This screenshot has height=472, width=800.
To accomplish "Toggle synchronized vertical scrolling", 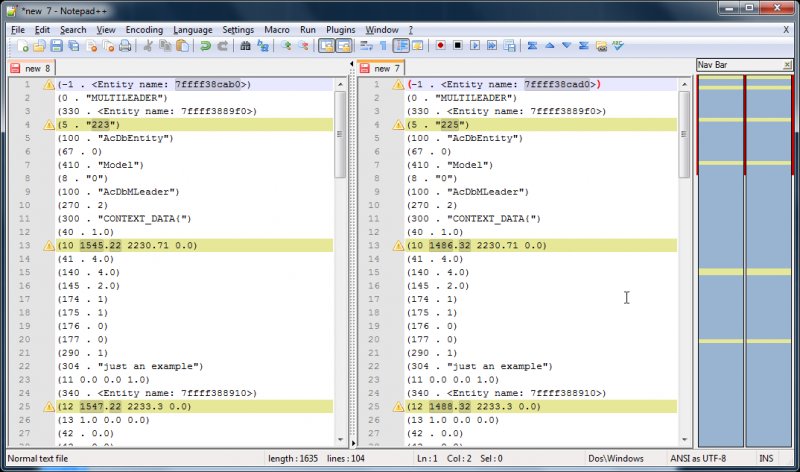I will (327, 46).
